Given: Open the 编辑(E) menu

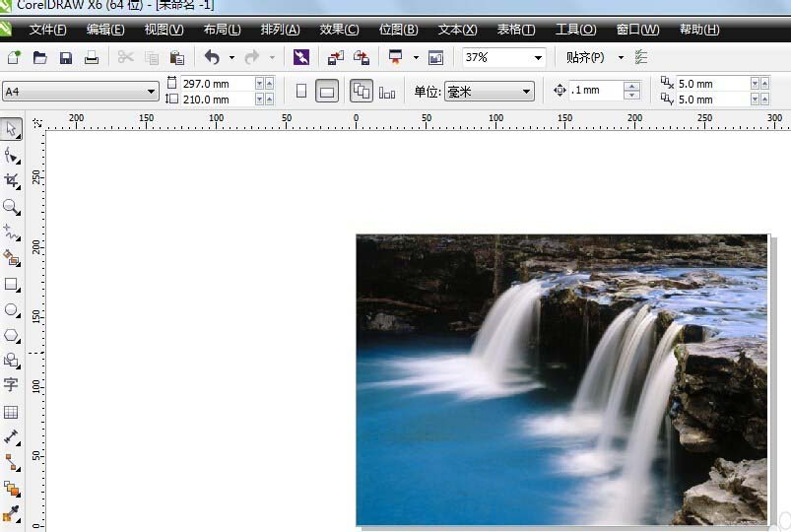Looking at the screenshot, I should [x=105, y=30].
